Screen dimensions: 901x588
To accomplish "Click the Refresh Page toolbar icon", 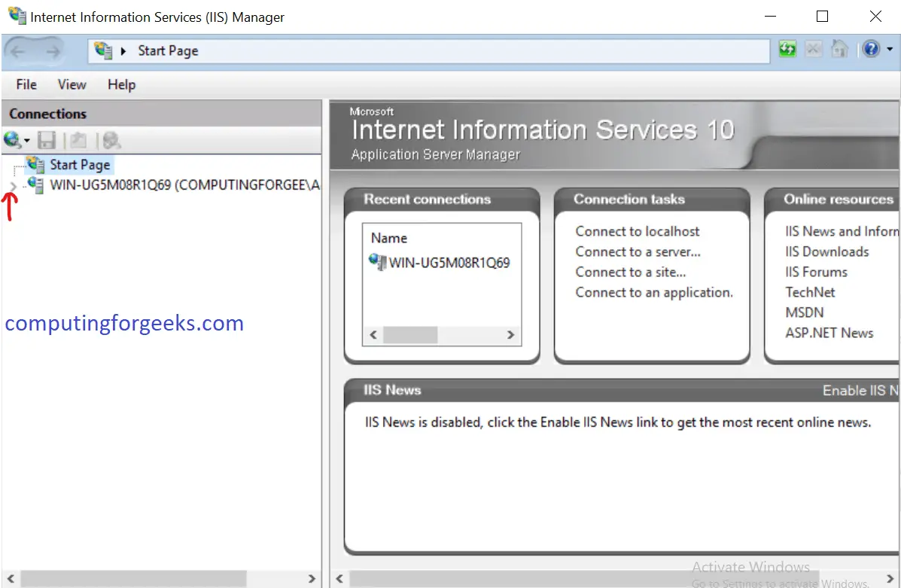I will [x=787, y=50].
